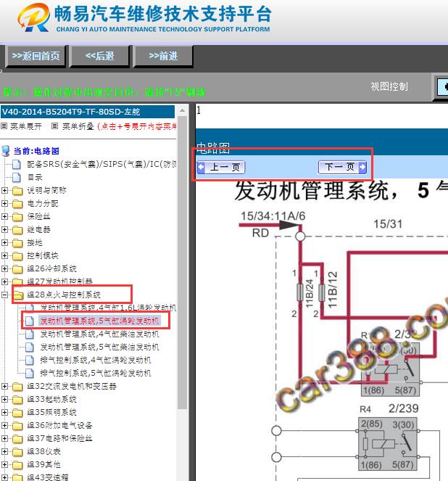
Task: Click the document icon of 发动机管理系统,5气缸柴油发动机
Action: pos(30,347)
